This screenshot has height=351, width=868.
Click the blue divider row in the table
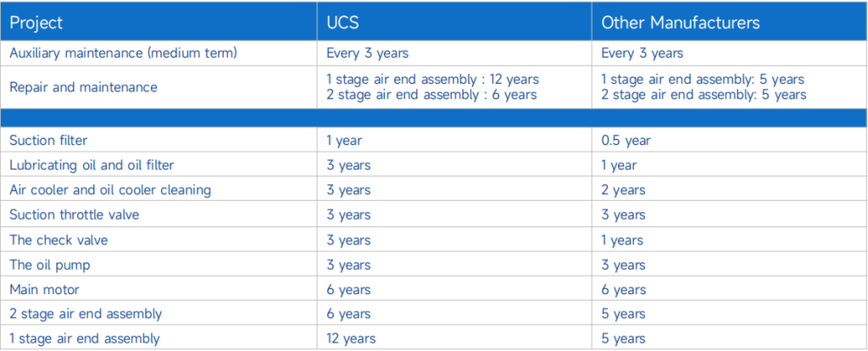click(434, 118)
